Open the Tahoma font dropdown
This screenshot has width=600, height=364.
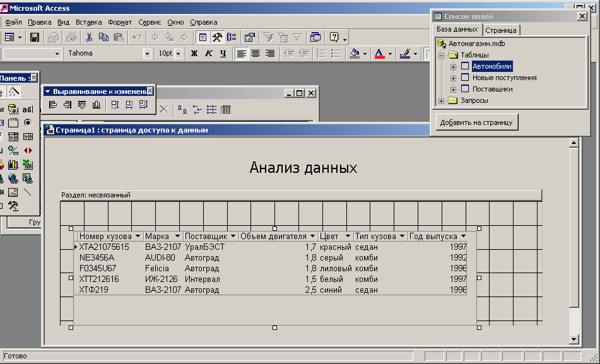click(148, 54)
